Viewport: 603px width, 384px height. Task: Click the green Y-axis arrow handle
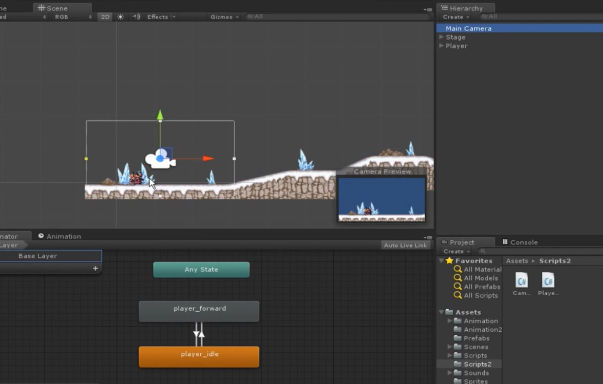(x=160, y=115)
